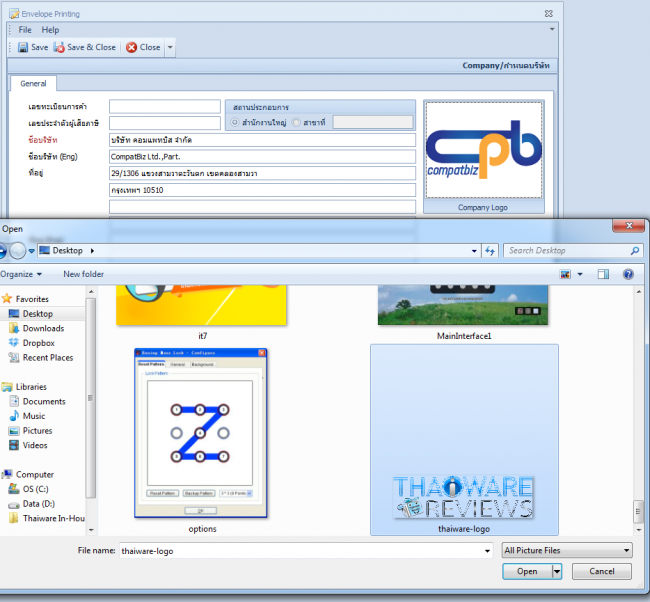Click the Open button in the dialog
Viewport: 650px width, 602px height.
527,571
